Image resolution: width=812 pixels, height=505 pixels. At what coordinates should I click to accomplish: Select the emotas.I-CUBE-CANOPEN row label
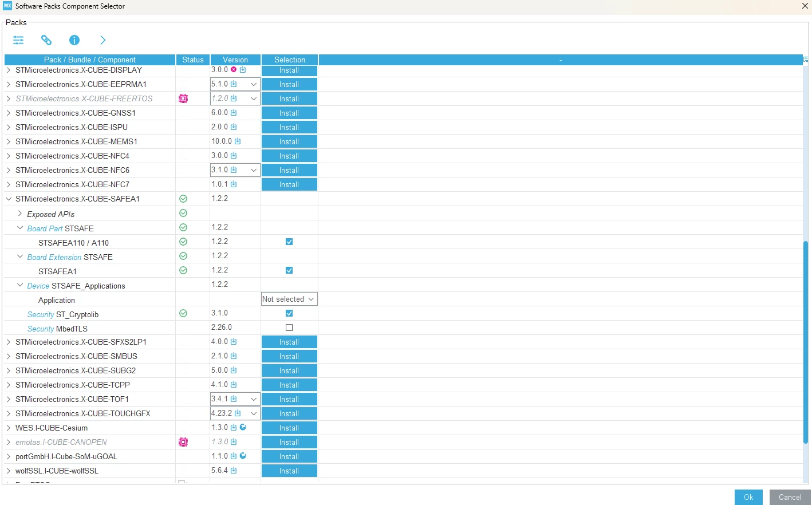pos(61,442)
